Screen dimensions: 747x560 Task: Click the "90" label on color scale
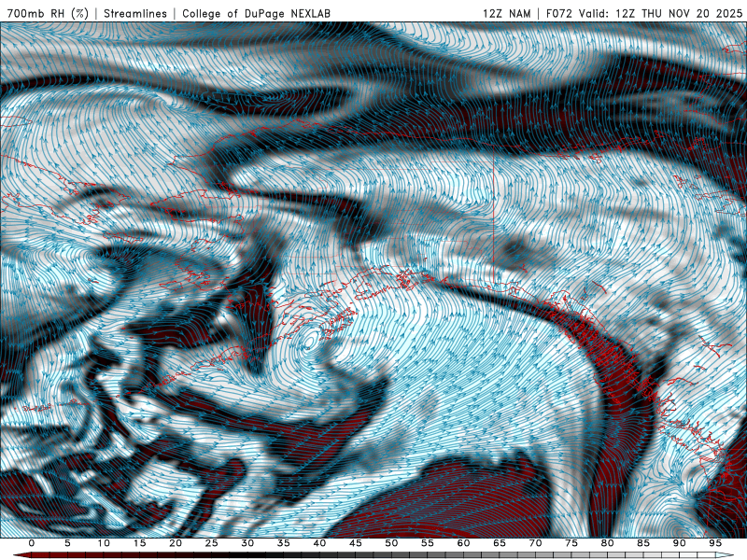click(x=680, y=543)
